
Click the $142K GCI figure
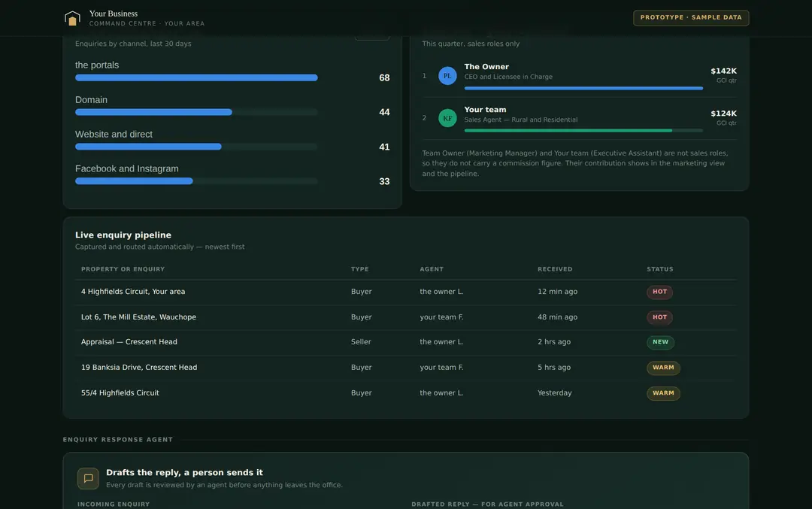[x=723, y=71]
